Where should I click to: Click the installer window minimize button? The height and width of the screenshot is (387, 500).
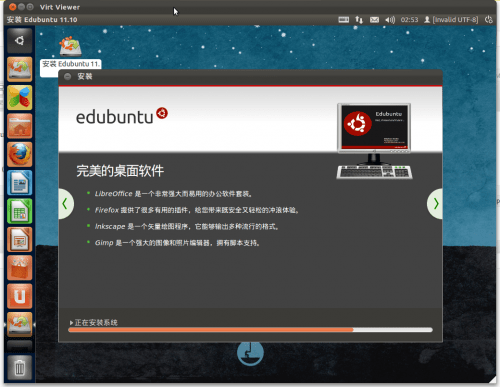68,77
